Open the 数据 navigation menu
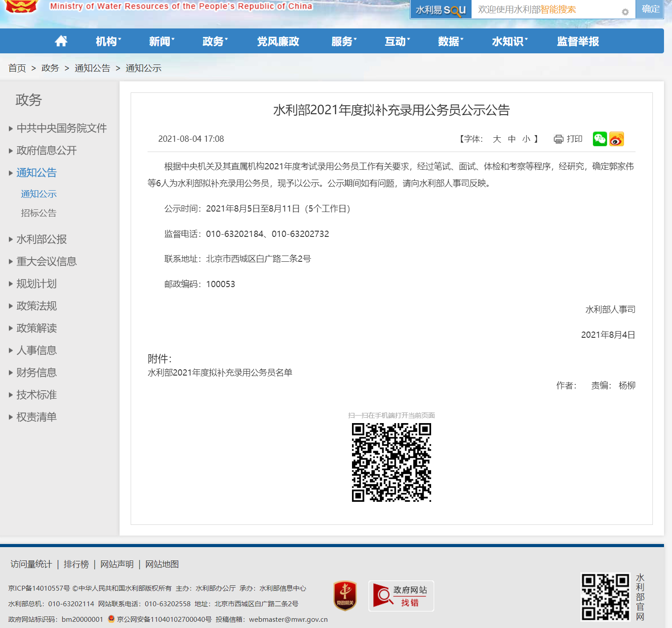Screen dimensions: 672x628 tap(450, 41)
